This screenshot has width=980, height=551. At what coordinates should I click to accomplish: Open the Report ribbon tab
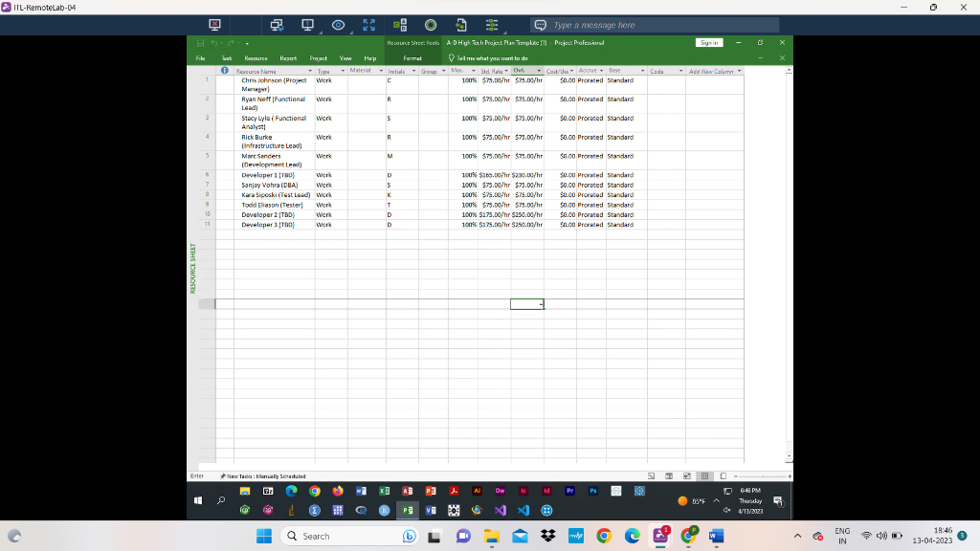pyautogui.click(x=288, y=58)
